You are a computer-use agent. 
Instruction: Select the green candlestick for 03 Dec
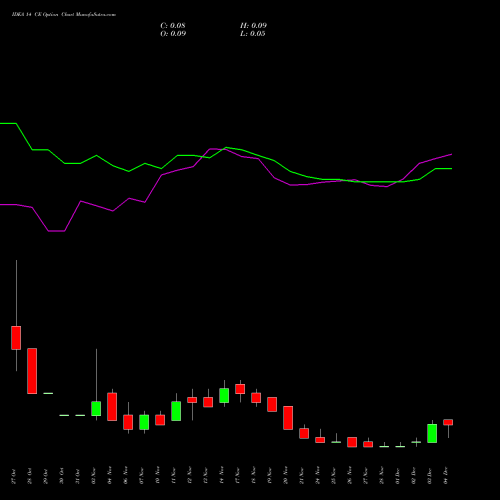[x=432, y=433]
